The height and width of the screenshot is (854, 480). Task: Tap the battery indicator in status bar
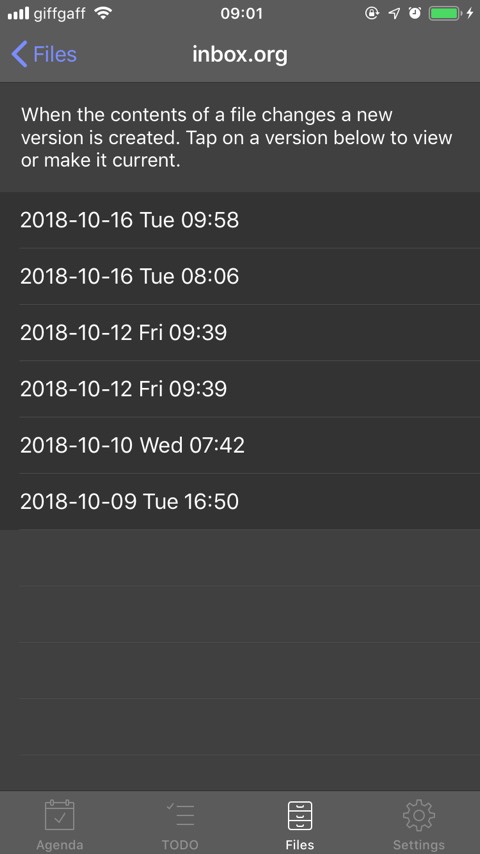[x=445, y=14]
